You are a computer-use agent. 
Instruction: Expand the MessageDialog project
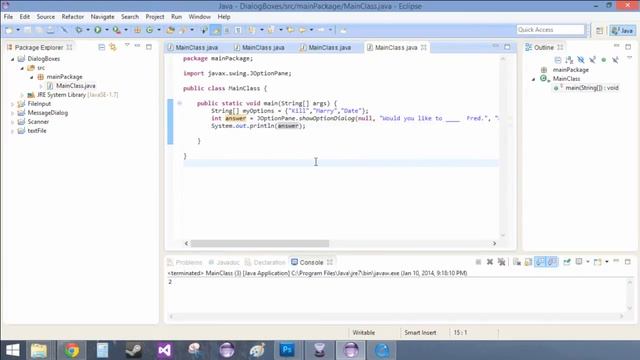point(13,113)
